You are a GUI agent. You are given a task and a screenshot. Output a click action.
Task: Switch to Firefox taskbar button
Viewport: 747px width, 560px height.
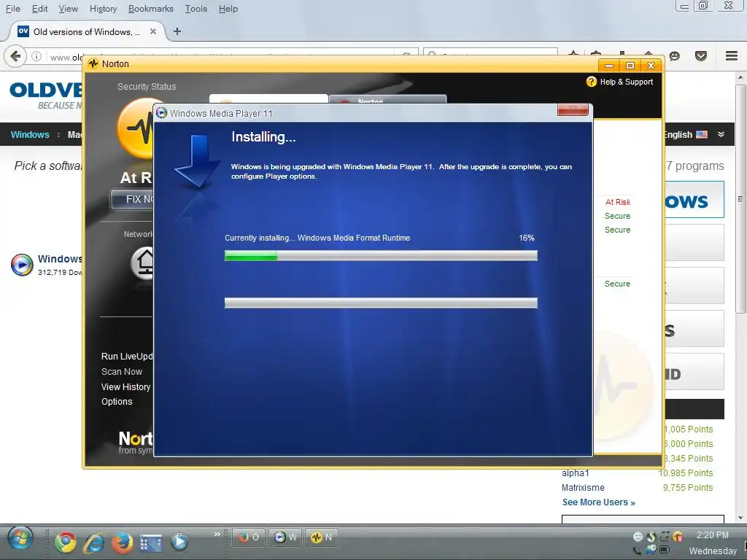point(249,537)
